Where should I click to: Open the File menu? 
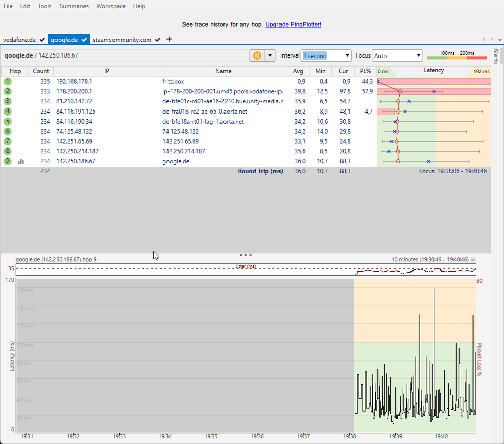point(8,6)
